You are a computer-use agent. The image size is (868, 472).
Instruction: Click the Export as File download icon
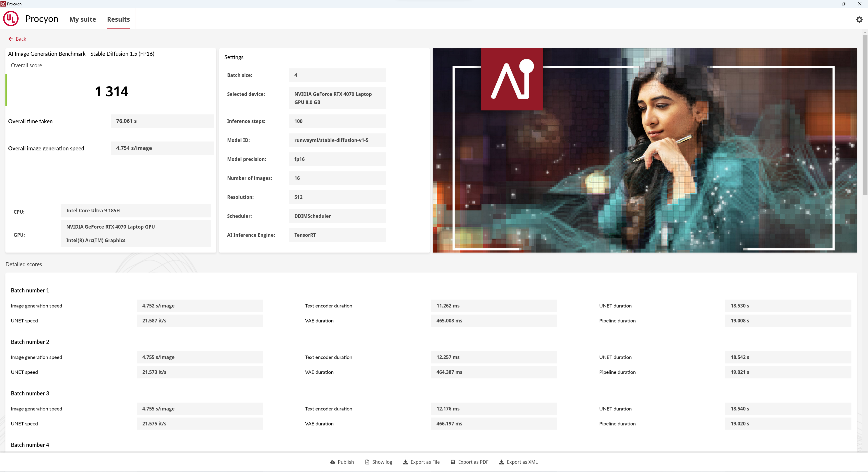(405, 462)
